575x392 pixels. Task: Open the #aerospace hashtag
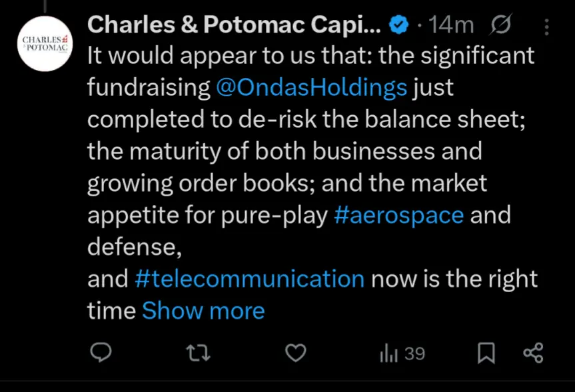[x=398, y=215]
